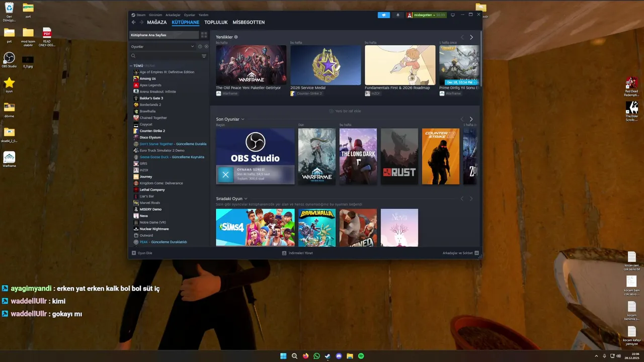
Task: Stop OBS Studio with the X button
Action: [225, 174]
